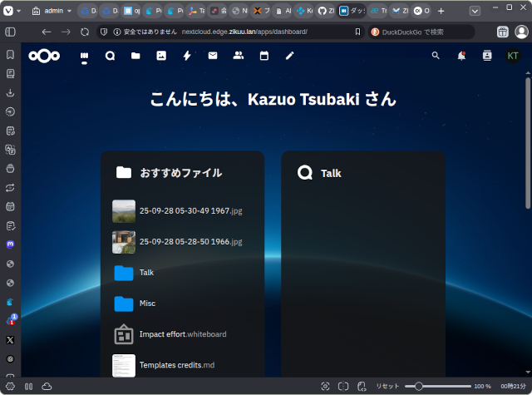This screenshot has width=532, height=395.
Task: Open the Talk folder in recommended files
Action: [146, 273]
